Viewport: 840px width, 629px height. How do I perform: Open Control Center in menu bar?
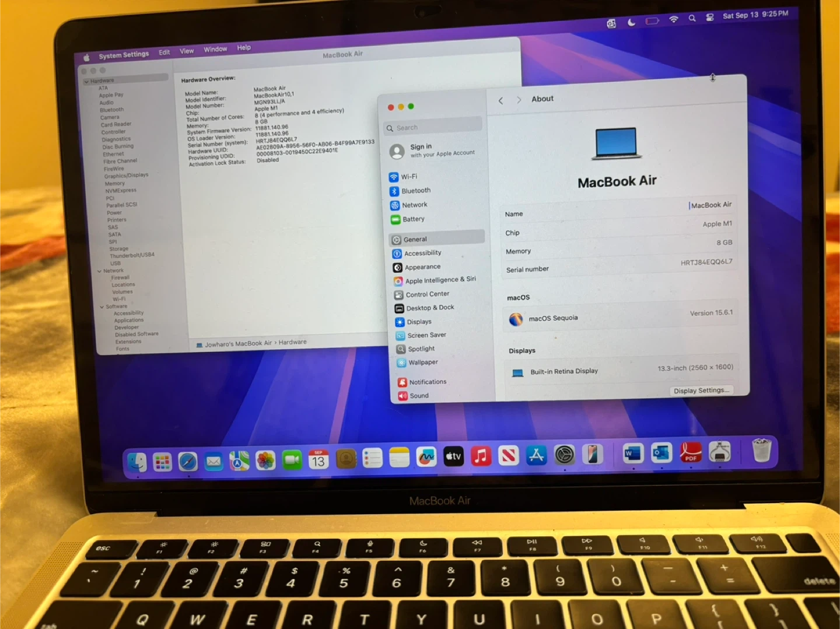coord(710,17)
